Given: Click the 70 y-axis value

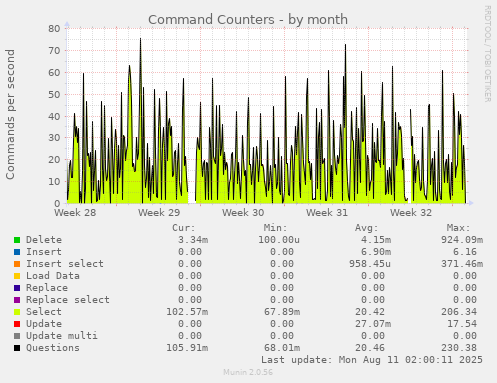Looking at the screenshot, I should 54,51.
